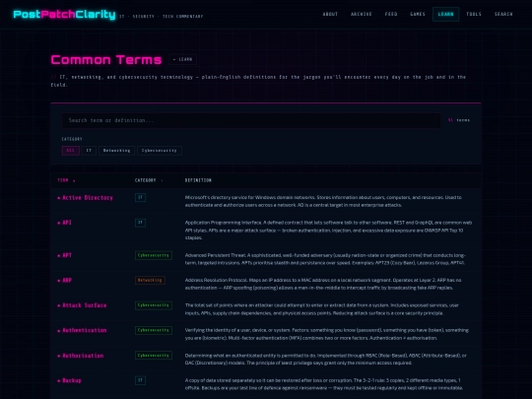The height and width of the screenshot is (399, 532).
Task: Sort table by Category column
Action: 149,180
